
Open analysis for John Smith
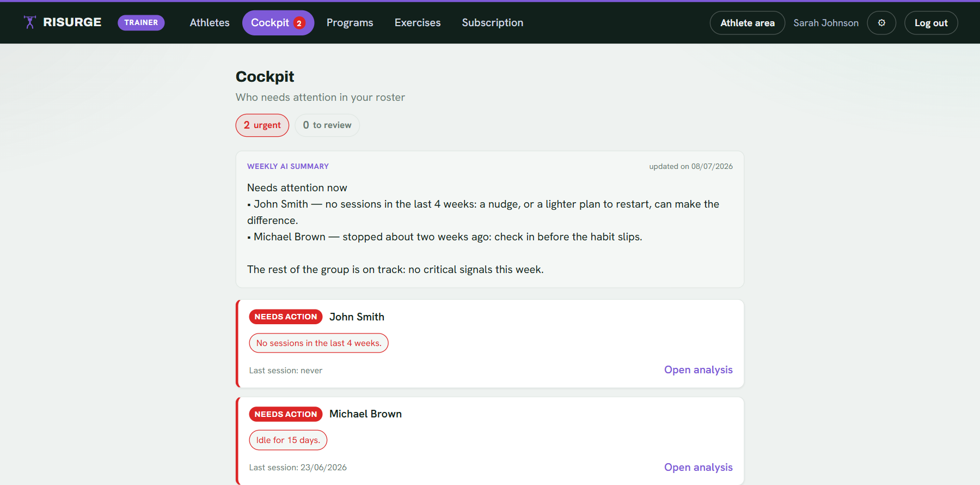coord(699,370)
